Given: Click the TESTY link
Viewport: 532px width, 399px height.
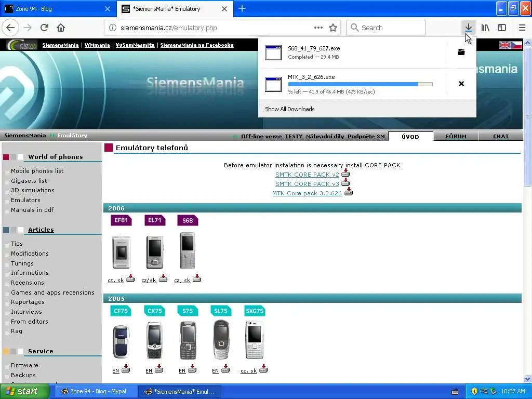Looking at the screenshot, I should point(294,137).
